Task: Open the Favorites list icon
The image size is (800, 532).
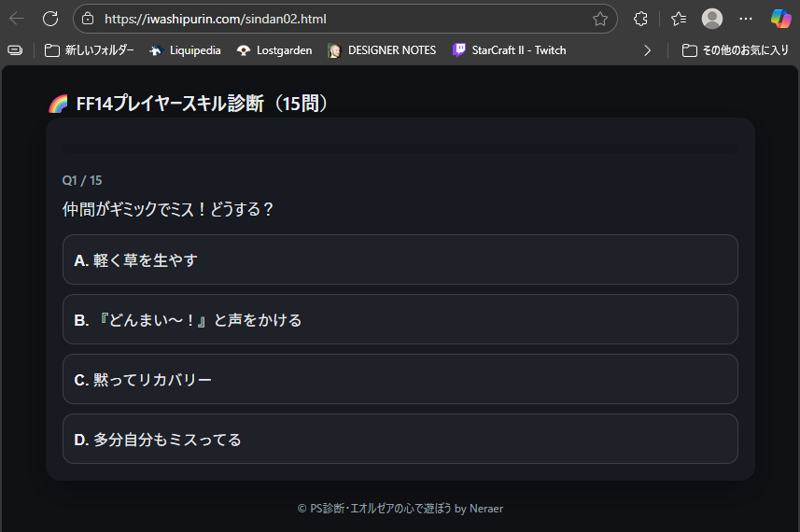Action: pyautogui.click(x=679, y=19)
